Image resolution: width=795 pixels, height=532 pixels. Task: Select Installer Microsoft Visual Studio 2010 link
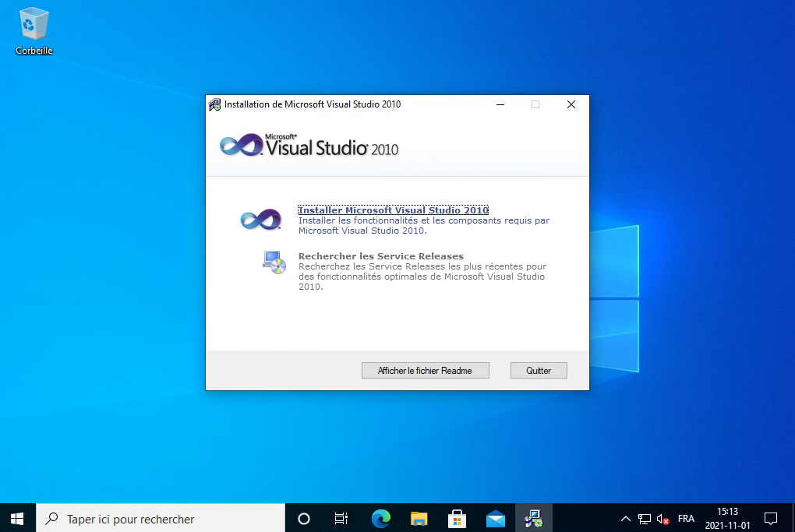coord(394,210)
